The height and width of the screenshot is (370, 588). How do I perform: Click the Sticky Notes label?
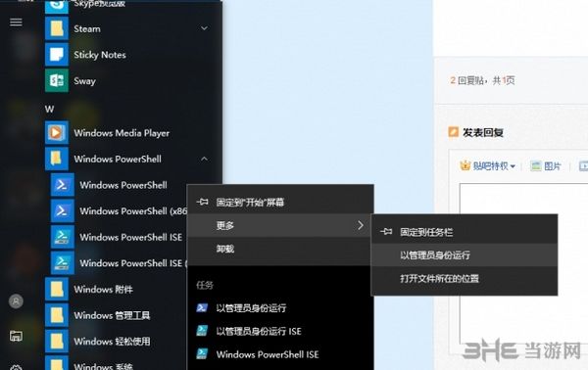click(100, 55)
